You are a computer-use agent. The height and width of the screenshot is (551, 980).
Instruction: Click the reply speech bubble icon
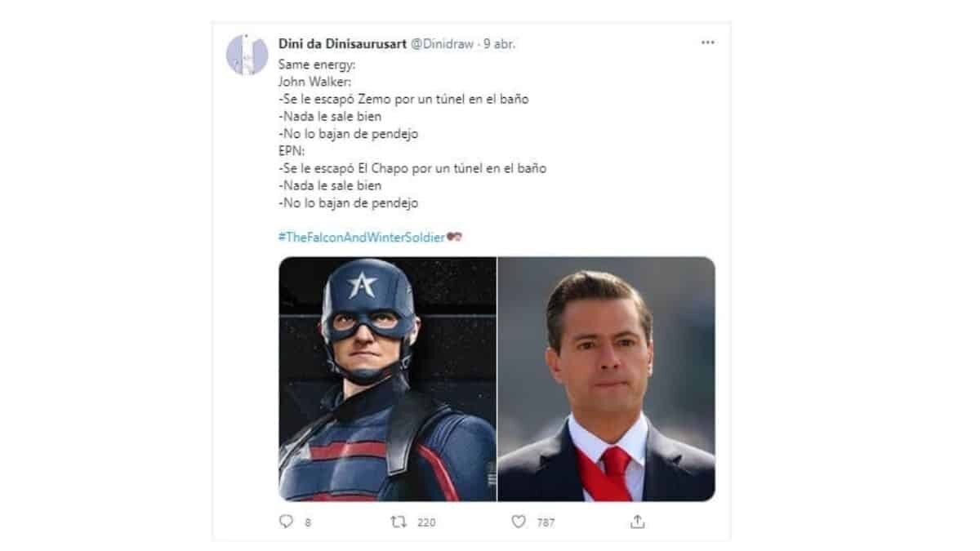coord(286,521)
